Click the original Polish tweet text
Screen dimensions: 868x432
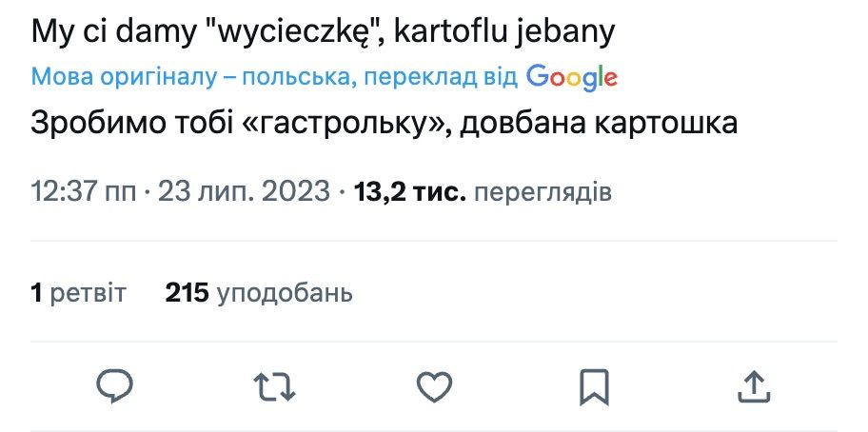point(324,33)
